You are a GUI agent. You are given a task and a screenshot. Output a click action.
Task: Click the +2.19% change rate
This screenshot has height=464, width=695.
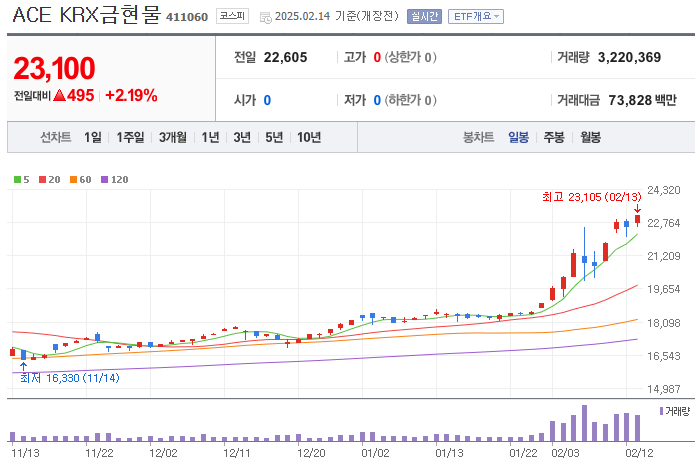[x=131, y=95]
